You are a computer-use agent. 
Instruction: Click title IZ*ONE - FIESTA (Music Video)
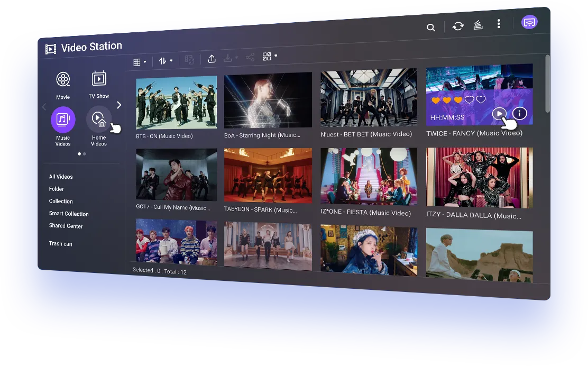point(365,212)
